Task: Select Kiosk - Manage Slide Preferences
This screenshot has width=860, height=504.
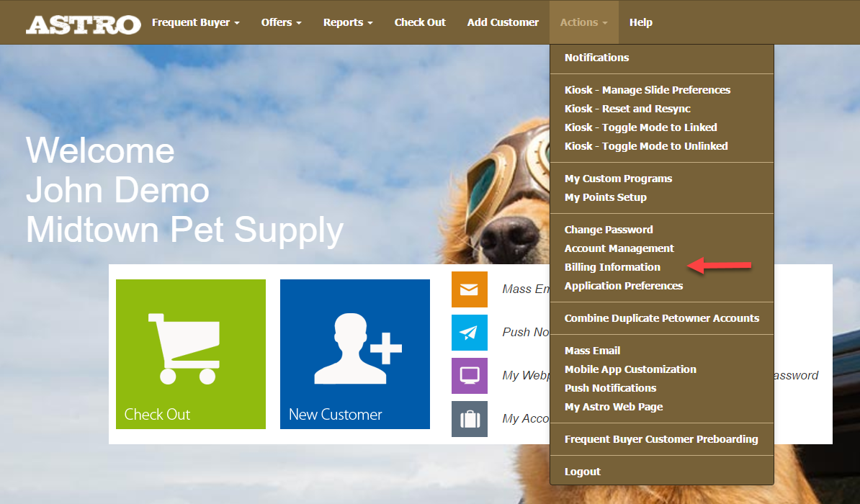Action: pos(648,90)
